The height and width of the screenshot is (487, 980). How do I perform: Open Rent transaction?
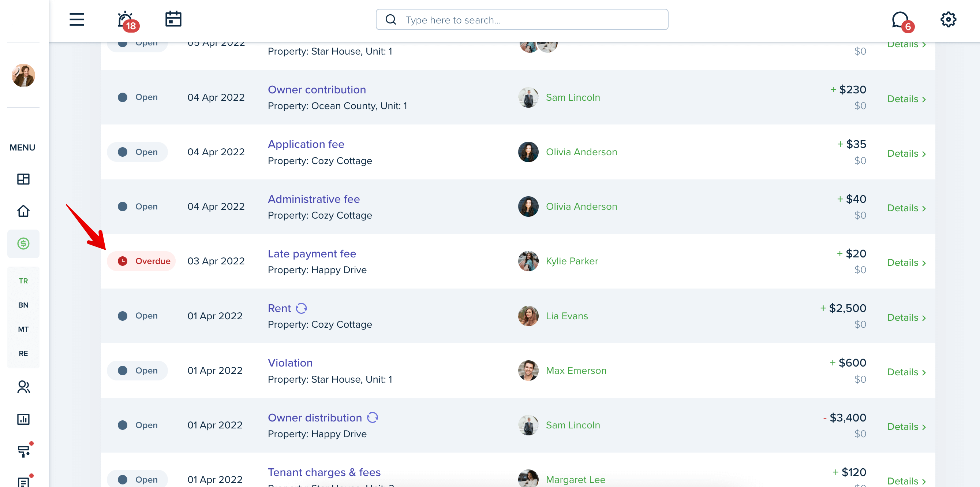coord(279,308)
